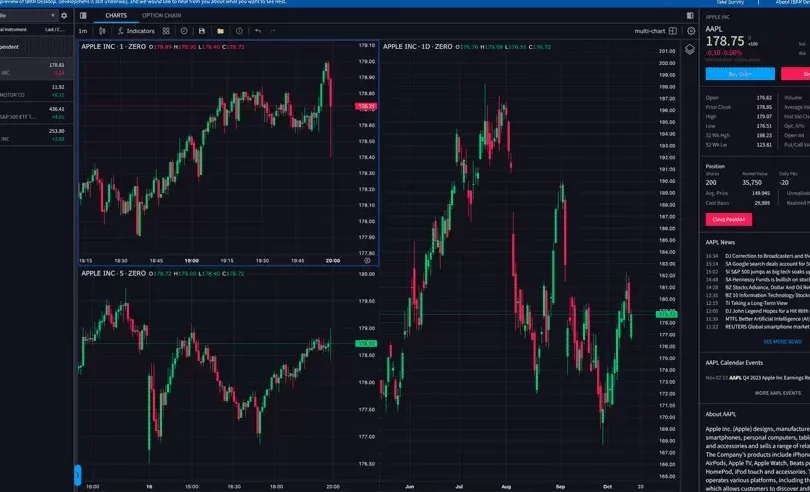Open MORE AAPL EVENTS link
Viewport: 810px width, 492px height.
(777, 393)
